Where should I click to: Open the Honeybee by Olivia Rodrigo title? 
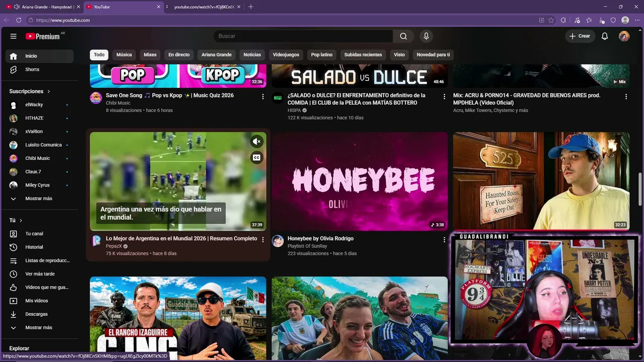[x=320, y=238]
